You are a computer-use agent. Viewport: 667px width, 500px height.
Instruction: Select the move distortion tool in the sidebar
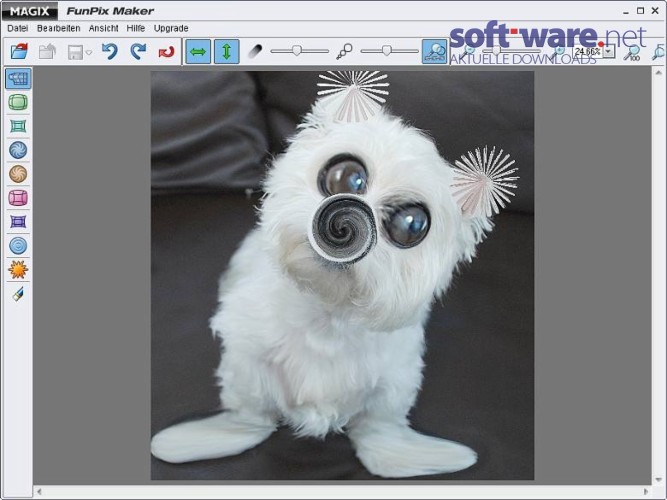18,78
